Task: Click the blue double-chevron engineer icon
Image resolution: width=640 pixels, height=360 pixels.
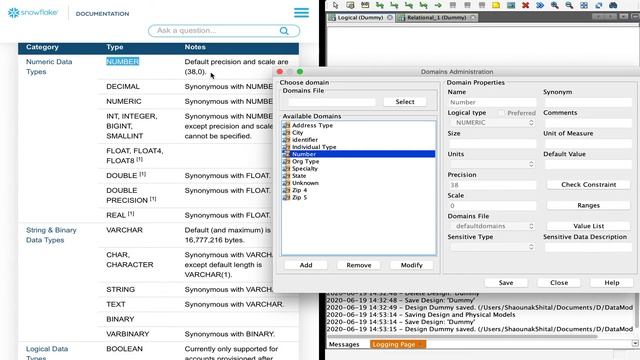Action: (540, 5)
